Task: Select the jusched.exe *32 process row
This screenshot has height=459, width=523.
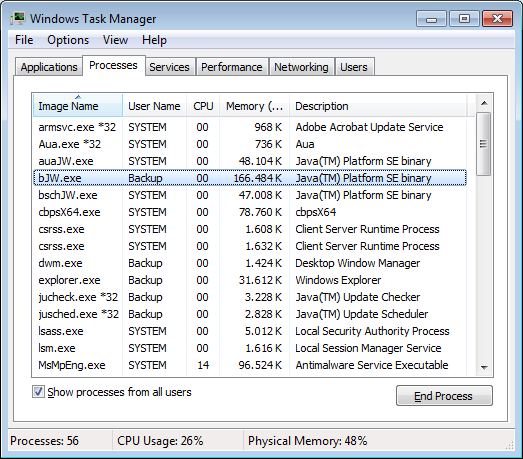Action: [250, 314]
